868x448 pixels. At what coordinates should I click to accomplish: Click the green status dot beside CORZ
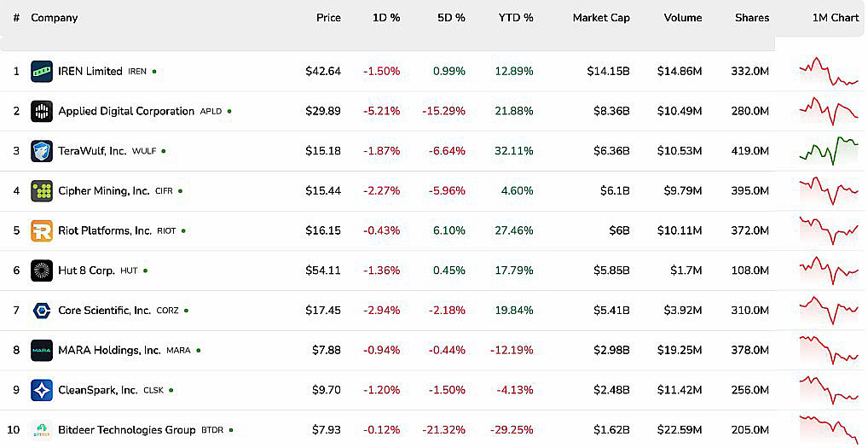tap(186, 311)
